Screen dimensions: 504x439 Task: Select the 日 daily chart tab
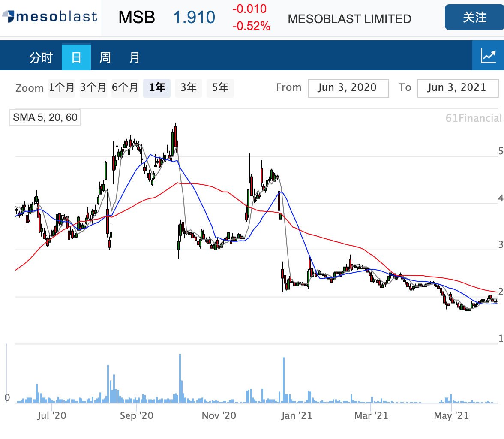[76, 57]
